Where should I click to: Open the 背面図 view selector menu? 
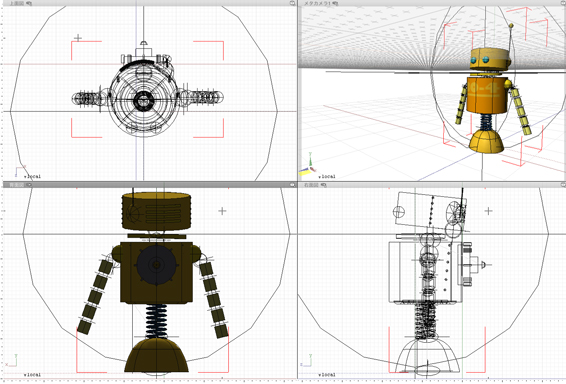tap(17, 185)
